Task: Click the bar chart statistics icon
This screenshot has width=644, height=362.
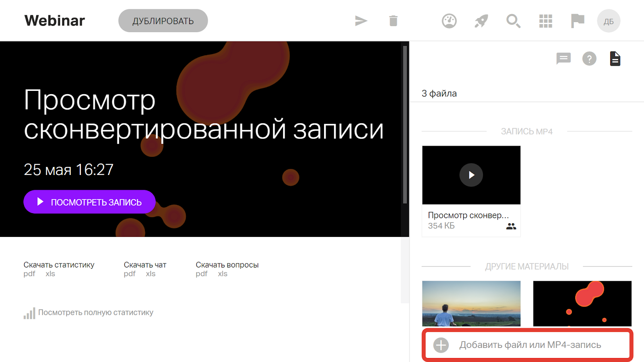Action: 29,313
